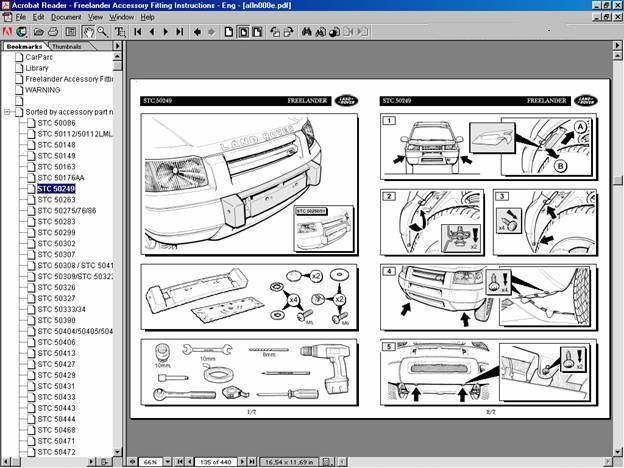Click the 16.54 x 11.69 in page size
624x468 pixels.
289,462
